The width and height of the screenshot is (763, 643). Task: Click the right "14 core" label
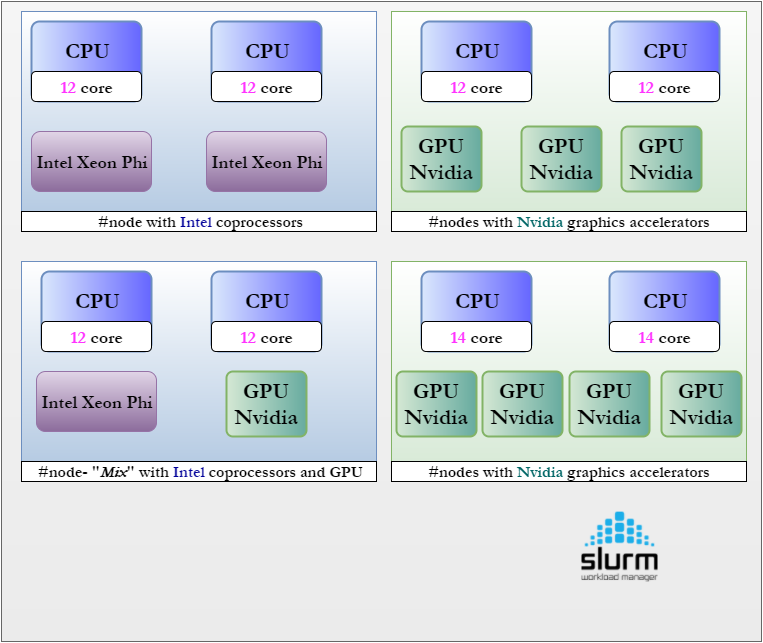coord(665,337)
